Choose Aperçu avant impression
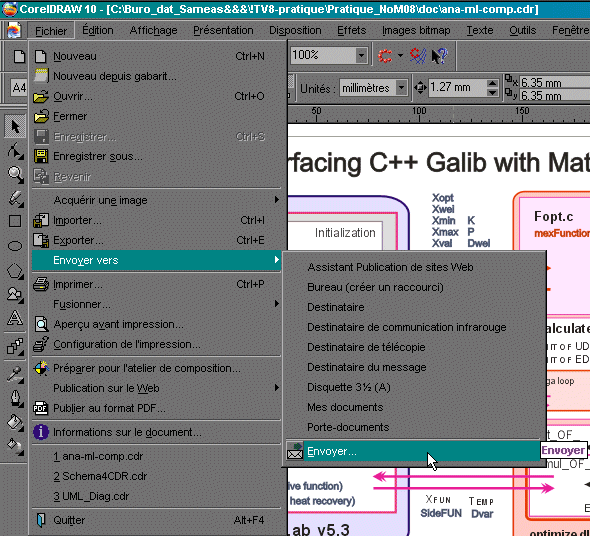Image resolution: width=590 pixels, height=536 pixels. coord(157,324)
